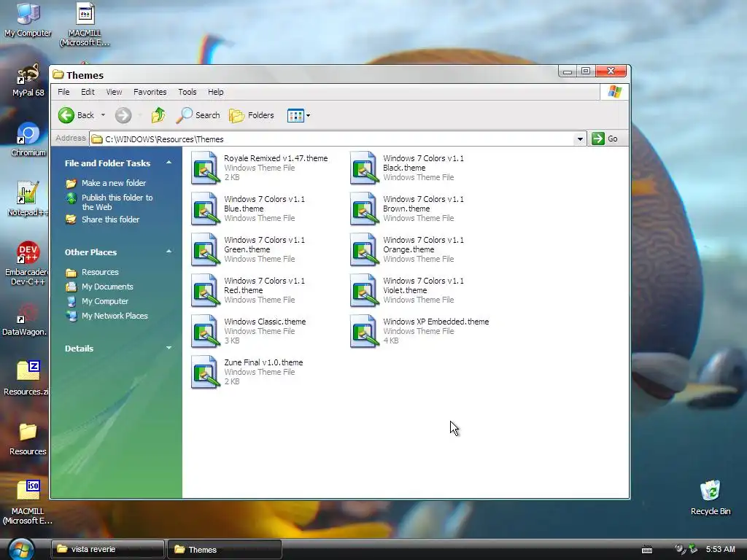
Task: Select Windows 7 Colors Green theme icon
Action: (205, 249)
